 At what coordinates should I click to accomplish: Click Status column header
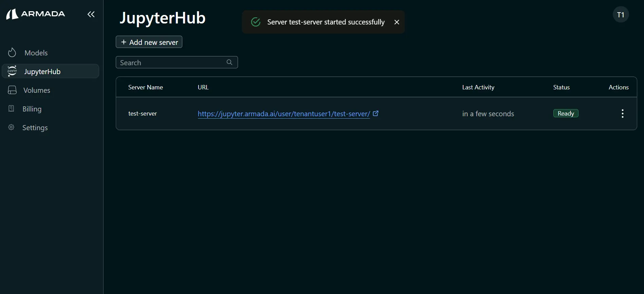(561, 87)
